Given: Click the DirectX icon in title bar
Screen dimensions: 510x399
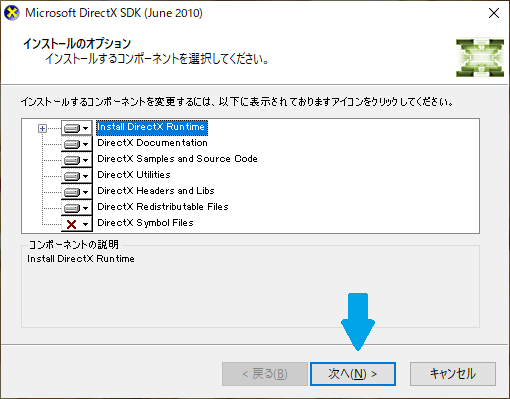Looking at the screenshot, I should click(x=12, y=13).
